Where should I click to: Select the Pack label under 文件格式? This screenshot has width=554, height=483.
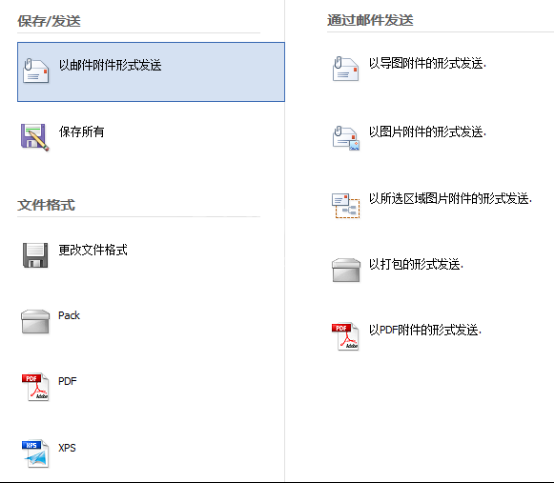click(x=69, y=315)
